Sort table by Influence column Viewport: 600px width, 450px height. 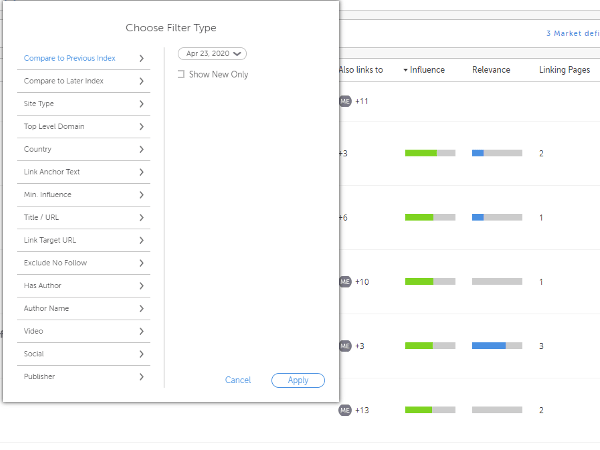tap(427, 70)
